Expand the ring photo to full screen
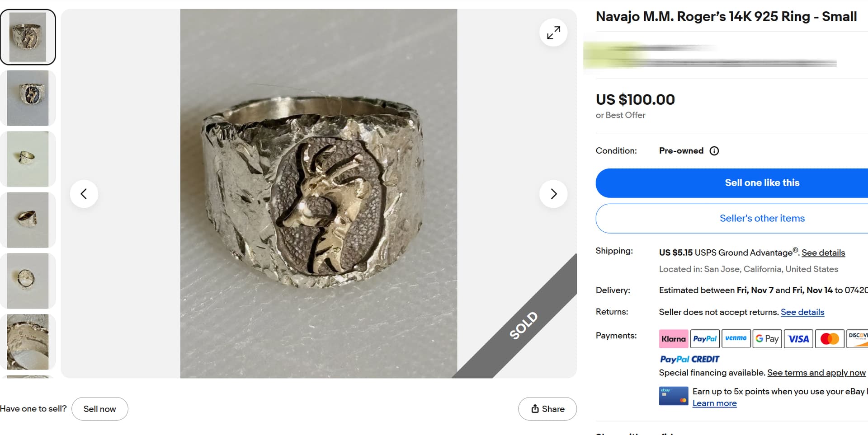The width and height of the screenshot is (868, 435). (553, 33)
